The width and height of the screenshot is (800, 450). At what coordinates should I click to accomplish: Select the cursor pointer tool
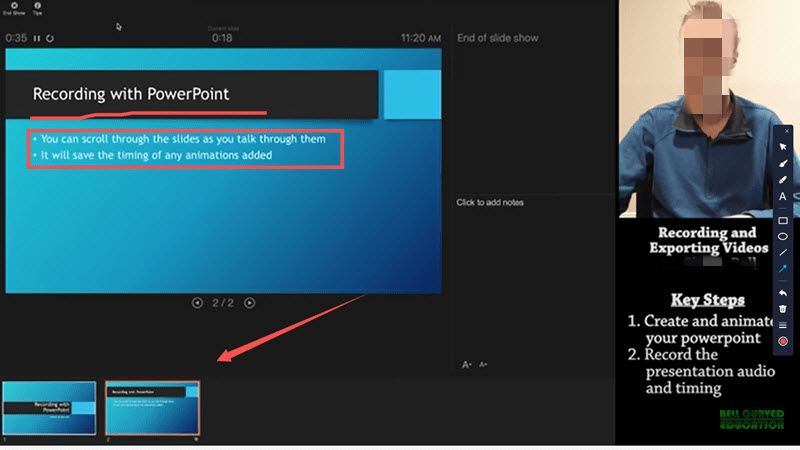tap(783, 147)
